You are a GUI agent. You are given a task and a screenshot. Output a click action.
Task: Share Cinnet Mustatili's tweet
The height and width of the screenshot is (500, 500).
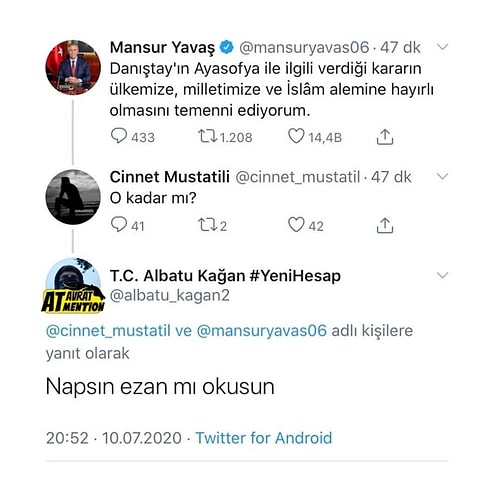[x=385, y=225]
